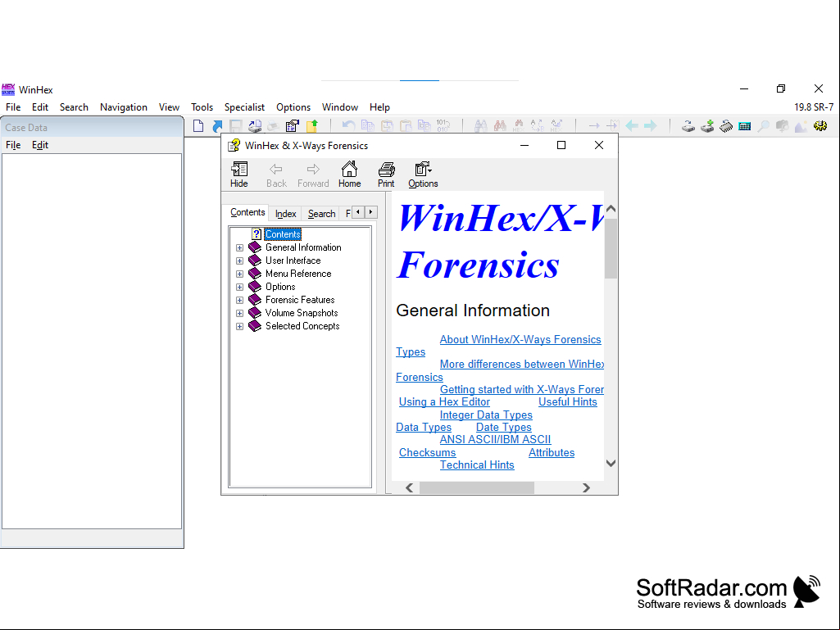Viewport: 840px width, 630px height.
Task: Open the Useful Hints link
Action: 567,401
